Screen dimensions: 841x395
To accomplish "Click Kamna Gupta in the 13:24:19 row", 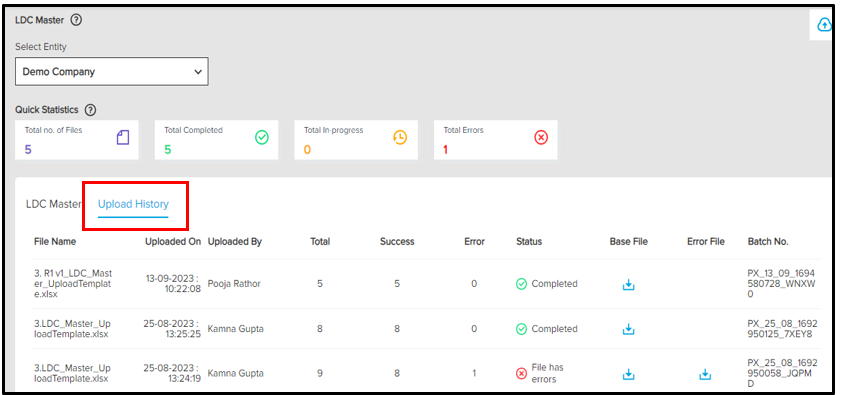I will click(x=235, y=374).
